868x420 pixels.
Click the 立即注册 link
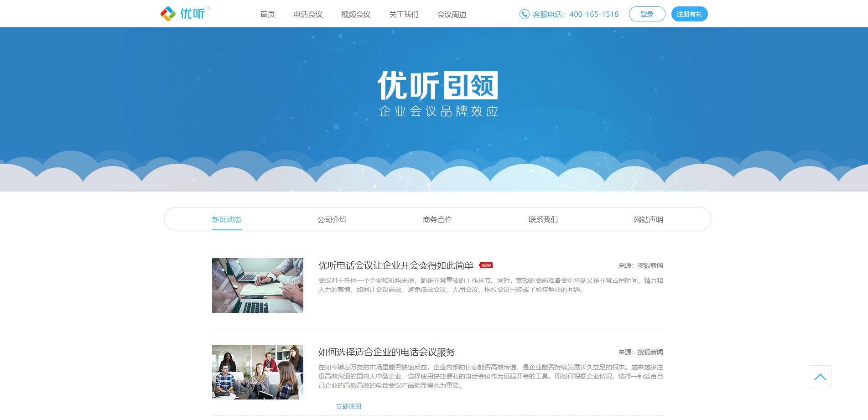coord(348,406)
